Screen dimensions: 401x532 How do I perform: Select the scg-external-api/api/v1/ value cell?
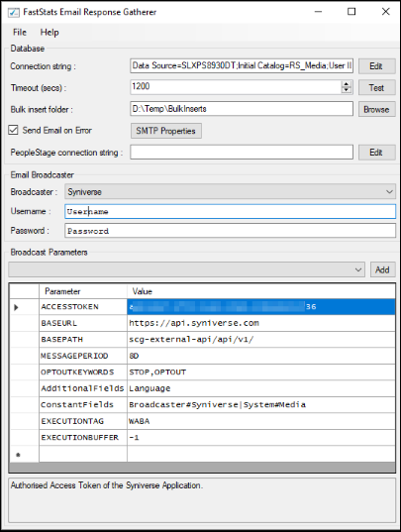[x=261, y=340]
